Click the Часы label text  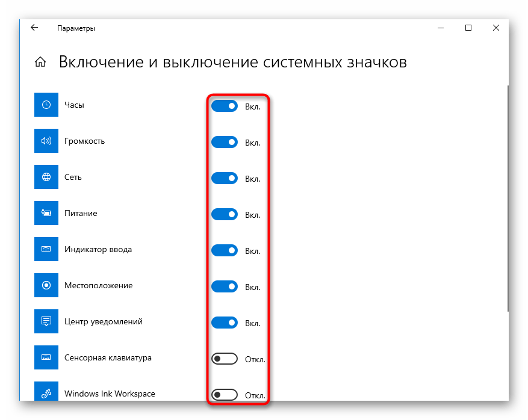(74, 105)
